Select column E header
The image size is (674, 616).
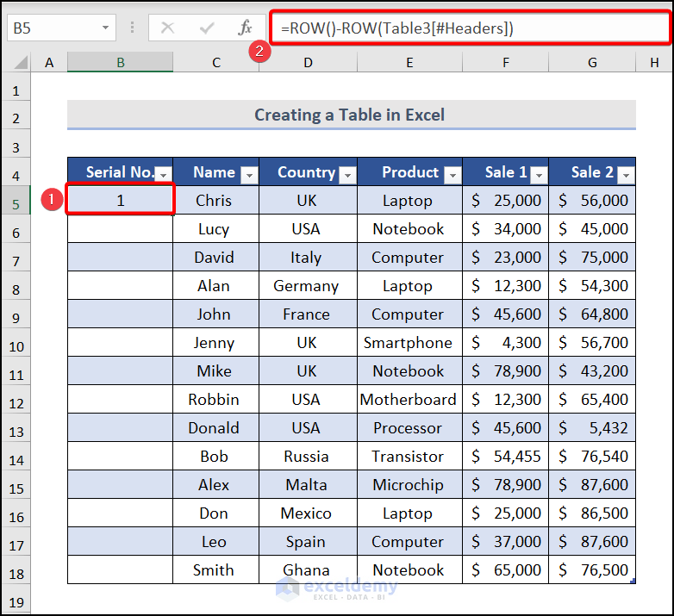coord(409,63)
